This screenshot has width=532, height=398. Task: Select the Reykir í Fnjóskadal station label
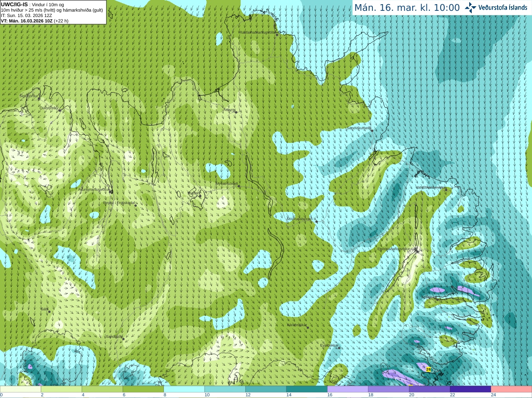(x=119, y=203)
